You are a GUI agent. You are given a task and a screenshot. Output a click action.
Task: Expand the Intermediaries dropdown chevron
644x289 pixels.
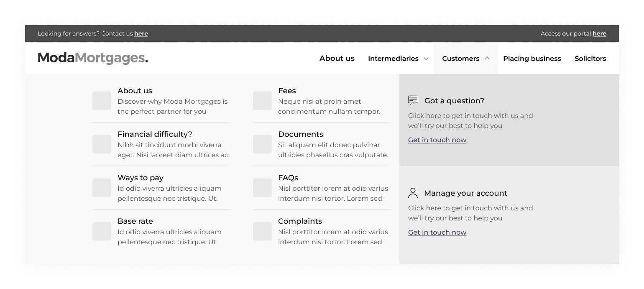tap(426, 59)
